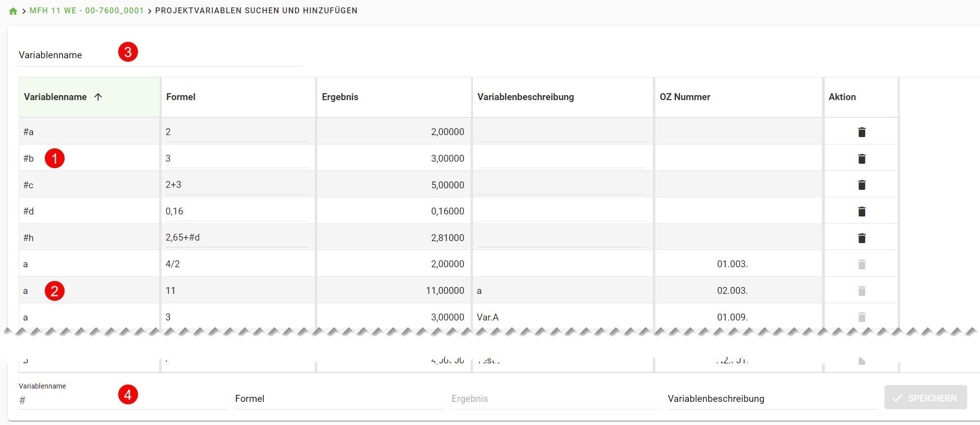
Task: Click the sort arrow beside Variablenname header
Action: click(x=98, y=97)
